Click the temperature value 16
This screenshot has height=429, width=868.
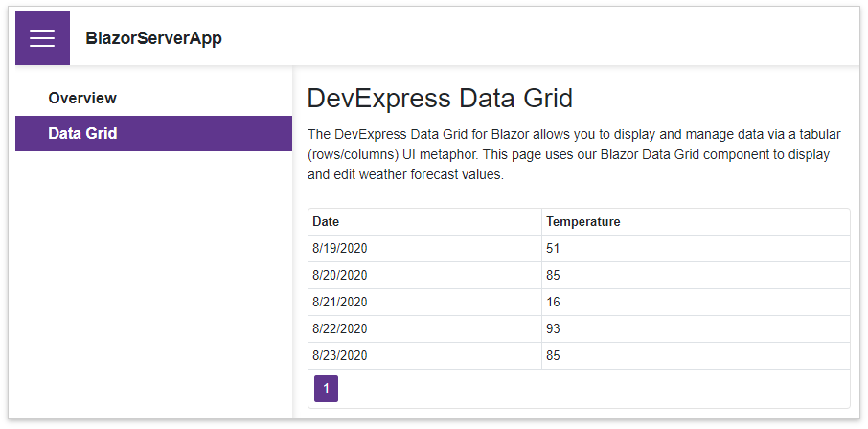point(554,302)
